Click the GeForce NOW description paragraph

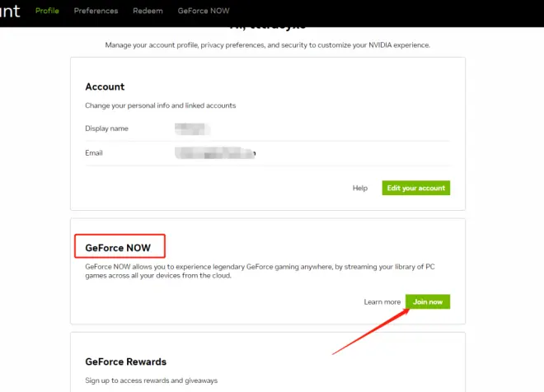260,271
